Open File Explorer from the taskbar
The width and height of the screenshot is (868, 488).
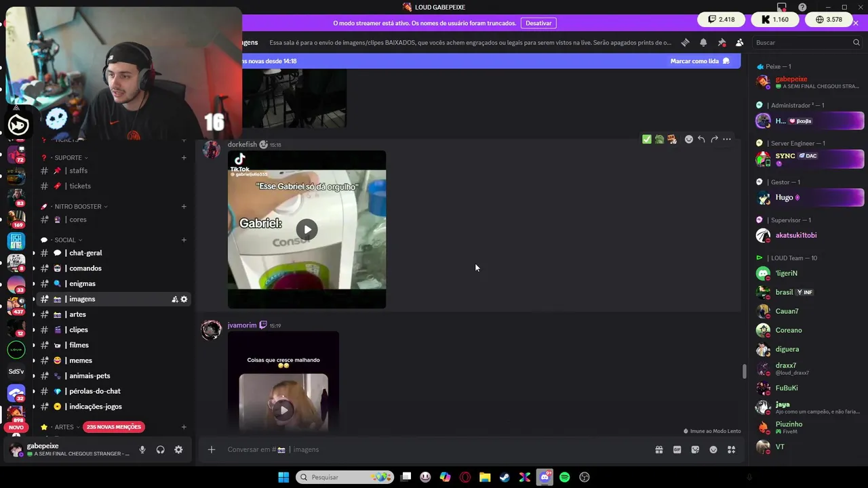point(485,477)
